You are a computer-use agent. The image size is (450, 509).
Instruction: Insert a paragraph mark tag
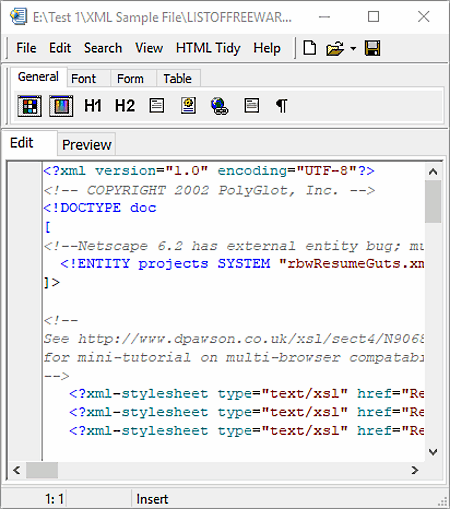(282, 106)
